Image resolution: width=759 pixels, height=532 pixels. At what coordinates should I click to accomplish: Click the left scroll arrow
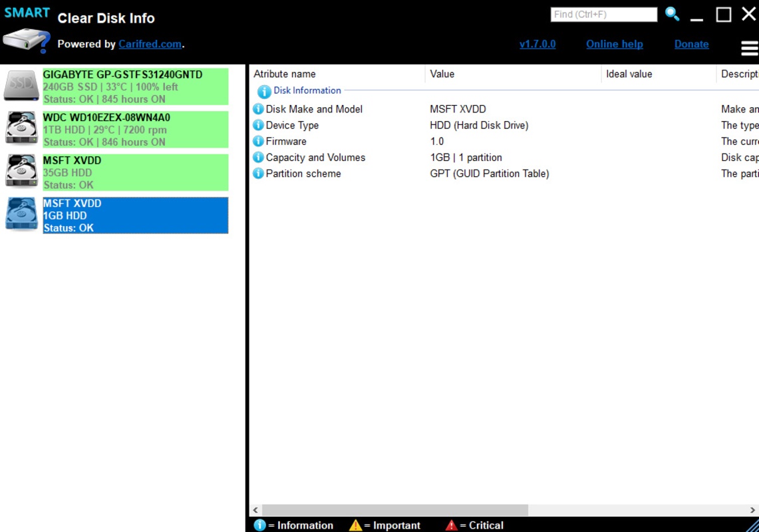(255, 510)
